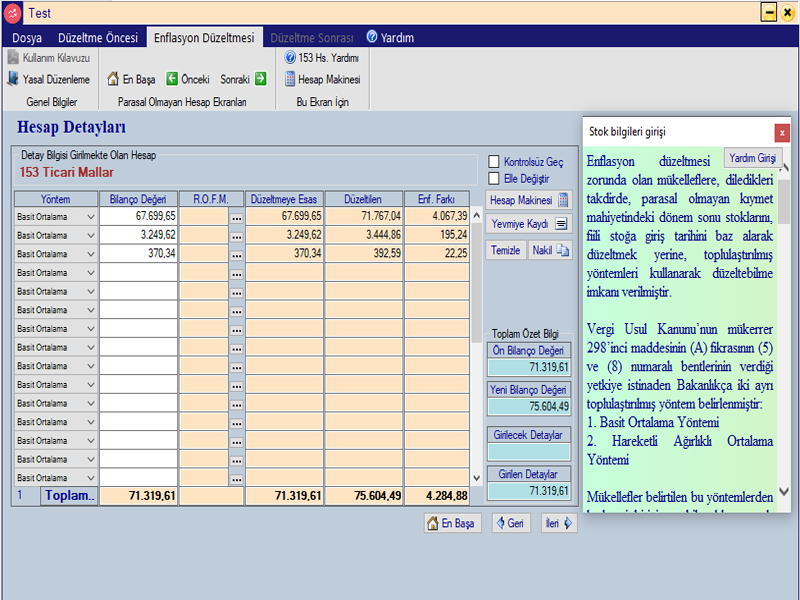Open Yöntem dropdown for 3.249,62 row

click(90, 236)
